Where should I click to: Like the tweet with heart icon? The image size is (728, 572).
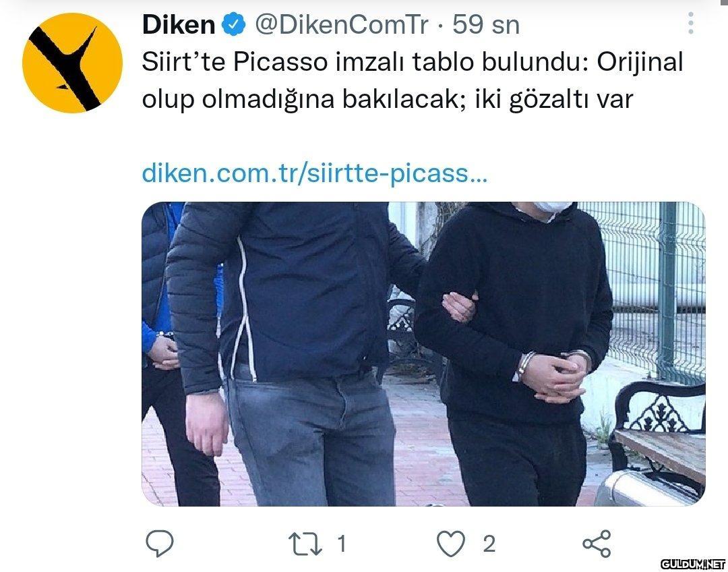[x=451, y=544]
